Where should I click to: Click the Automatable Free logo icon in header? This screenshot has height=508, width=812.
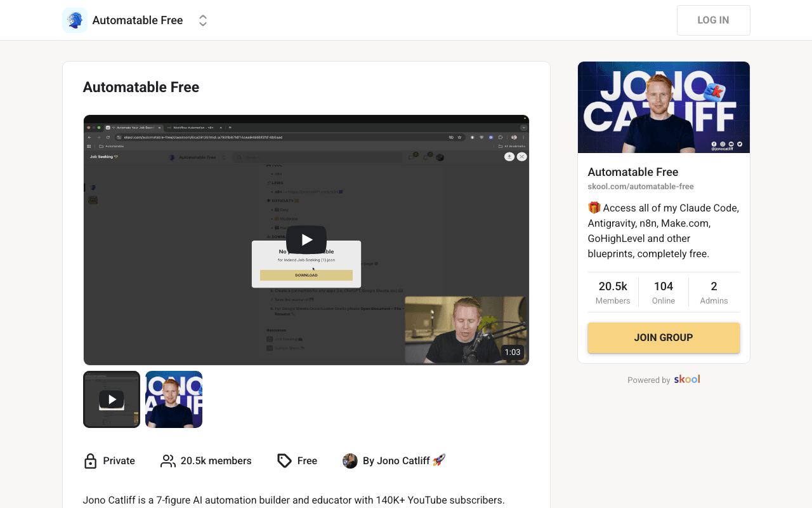click(75, 20)
